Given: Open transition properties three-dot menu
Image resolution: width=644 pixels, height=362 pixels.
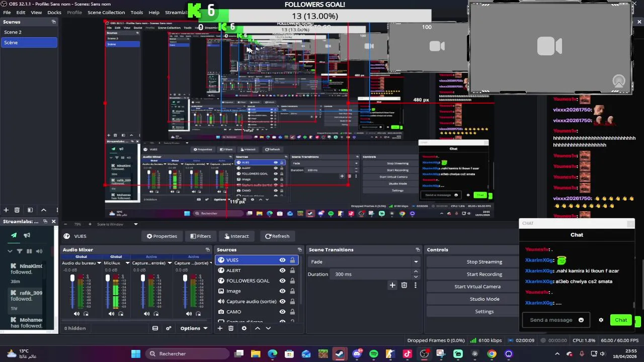Looking at the screenshot, I should coord(415,285).
